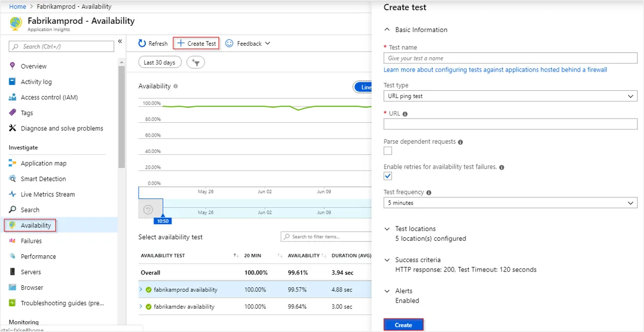The width and height of the screenshot is (644, 332).
Task: Collapse the left sidebar with chevron icon
Action: (120, 41)
